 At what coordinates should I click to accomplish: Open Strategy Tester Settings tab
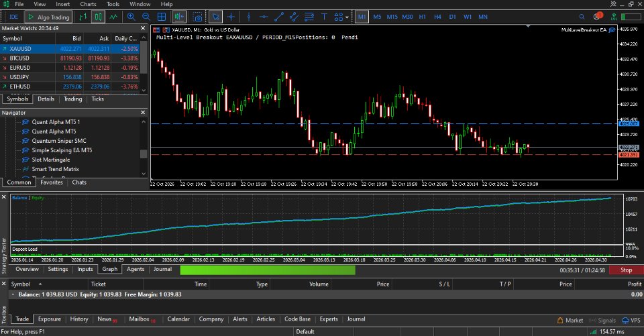click(58, 270)
